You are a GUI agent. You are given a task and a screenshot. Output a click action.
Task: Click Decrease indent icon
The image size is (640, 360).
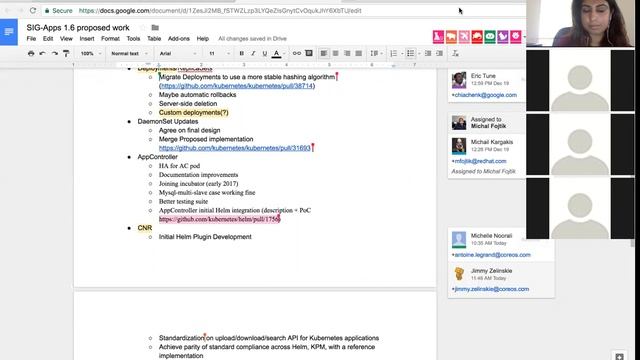(428, 53)
